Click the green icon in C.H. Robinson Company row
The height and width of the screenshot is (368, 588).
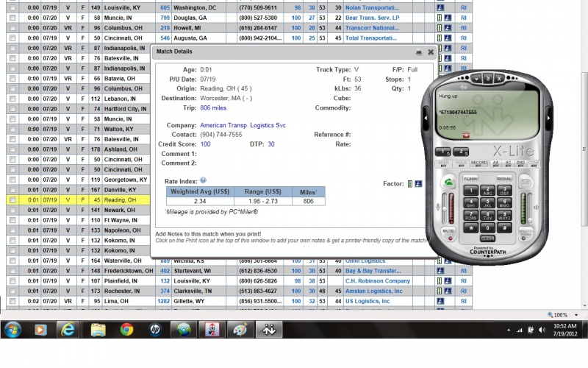tap(439, 281)
